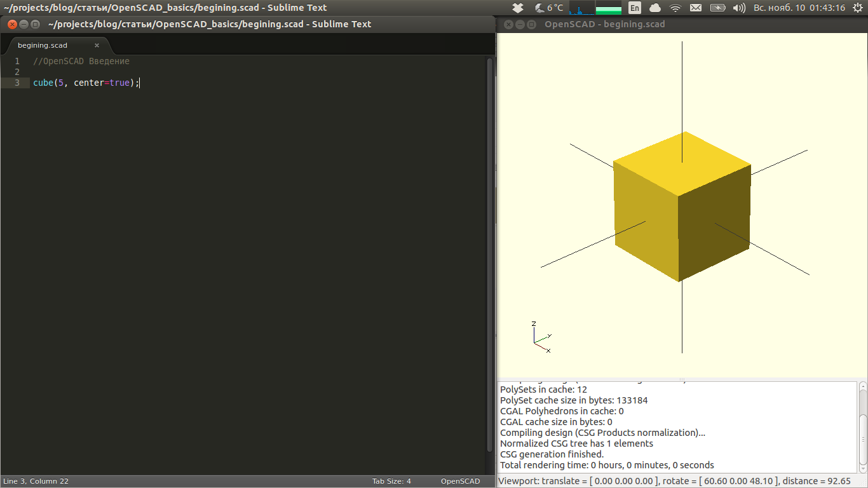The height and width of the screenshot is (488, 868).
Task: Minimize the OpenSCAD window
Action: pyautogui.click(x=520, y=24)
